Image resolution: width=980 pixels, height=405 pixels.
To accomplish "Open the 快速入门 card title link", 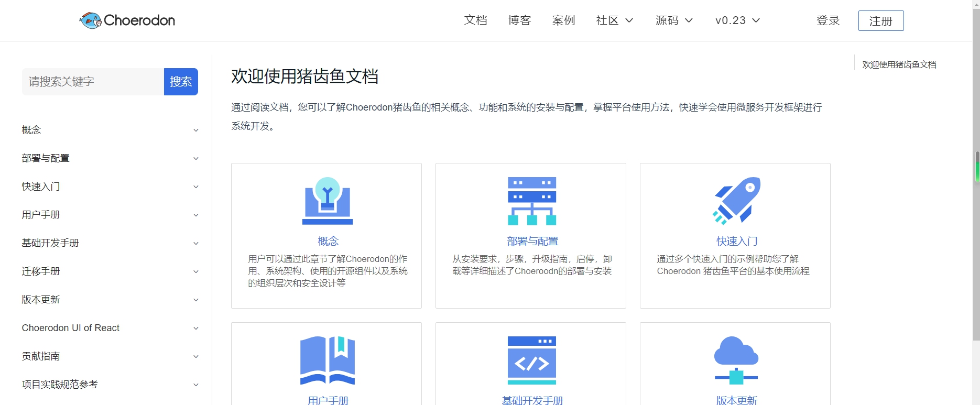I will tap(737, 241).
